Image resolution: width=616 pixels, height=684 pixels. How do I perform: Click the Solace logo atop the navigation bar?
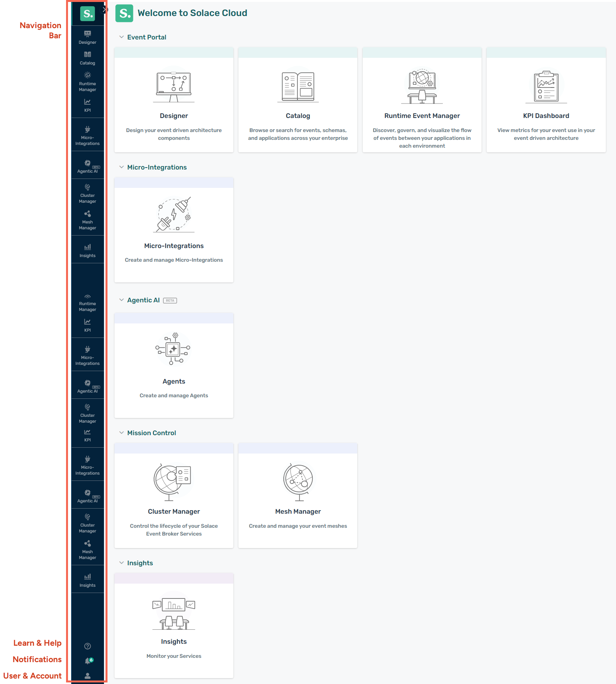(88, 14)
